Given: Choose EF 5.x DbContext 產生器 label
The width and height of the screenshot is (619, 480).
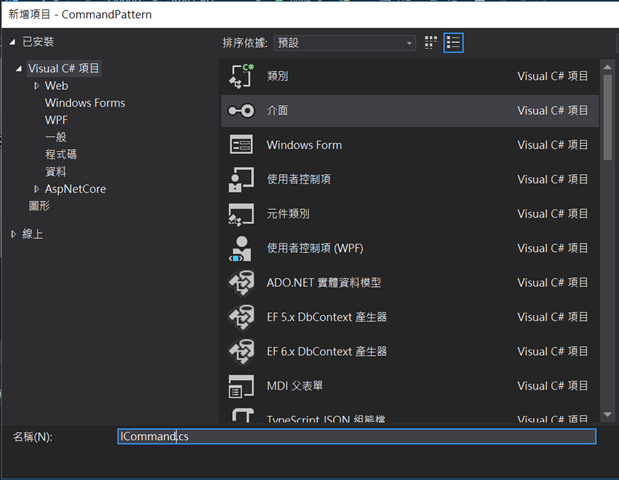Looking at the screenshot, I should 327,317.
